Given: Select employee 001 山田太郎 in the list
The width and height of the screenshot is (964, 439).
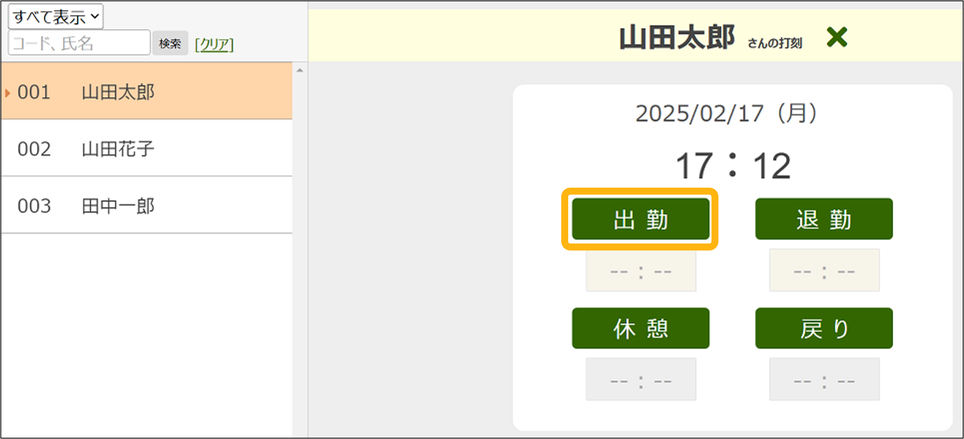Looking at the screenshot, I should (x=147, y=92).
